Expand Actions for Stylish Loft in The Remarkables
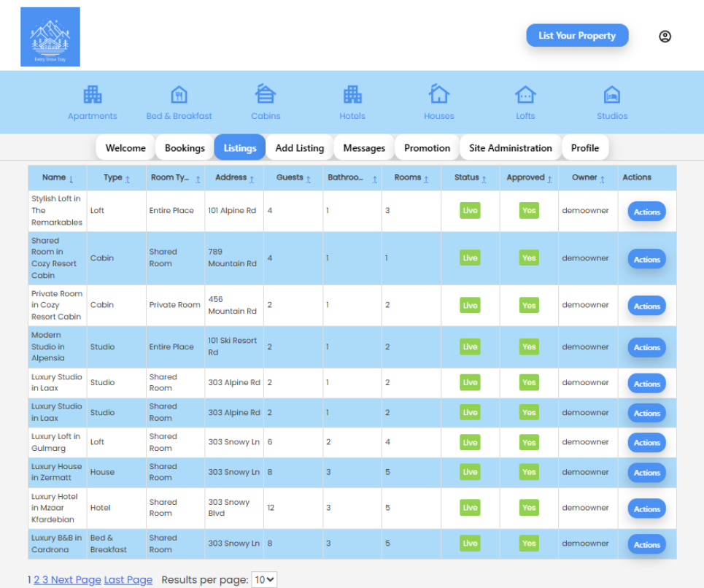The width and height of the screenshot is (704, 588). tap(646, 212)
